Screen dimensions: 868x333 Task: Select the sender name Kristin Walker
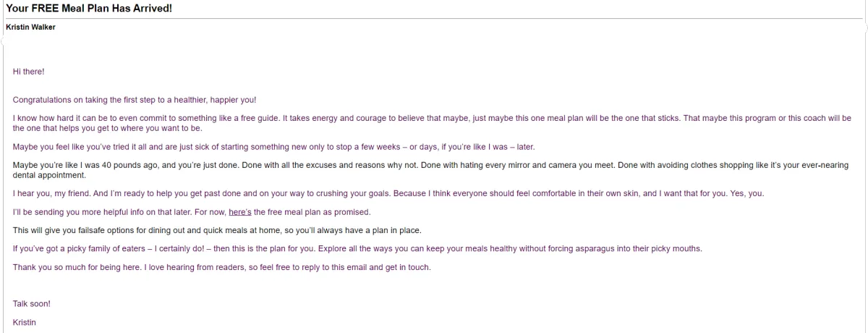point(30,28)
